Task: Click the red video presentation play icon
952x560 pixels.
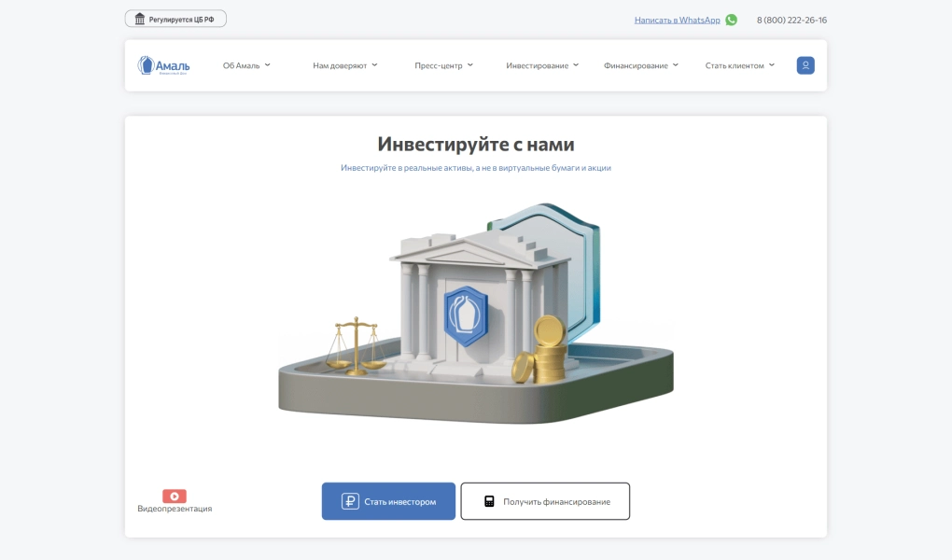Action: coord(175,497)
